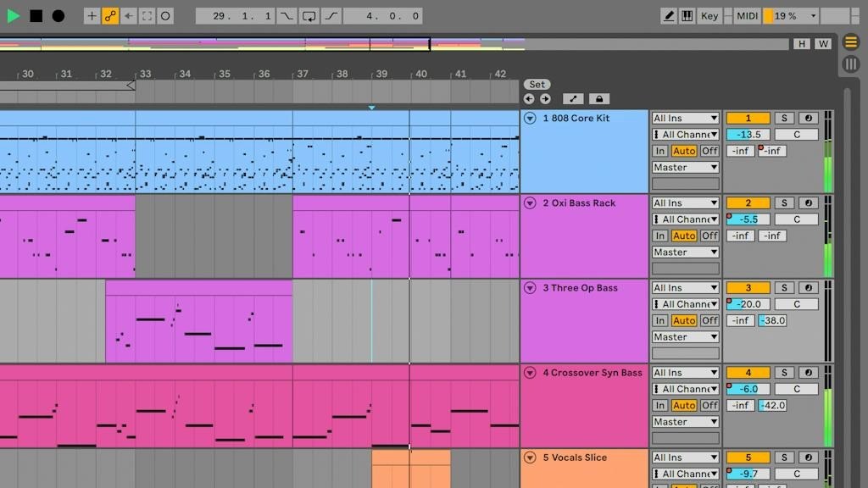
Task: Disable track activator 3 on Three Op Bass
Action: [747, 287]
